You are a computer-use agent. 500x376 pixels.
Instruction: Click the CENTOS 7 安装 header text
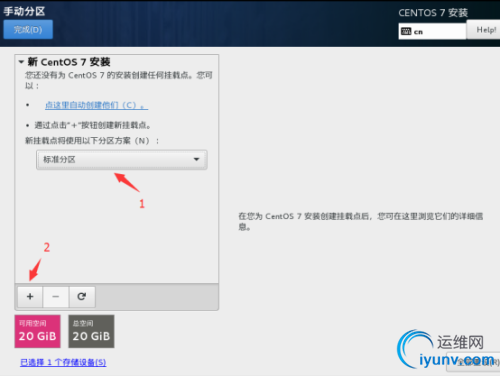click(433, 13)
